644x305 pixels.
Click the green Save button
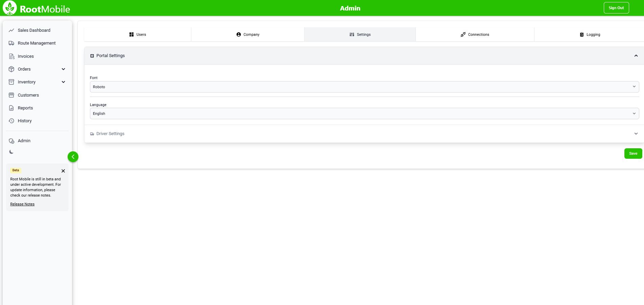(x=633, y=153)
